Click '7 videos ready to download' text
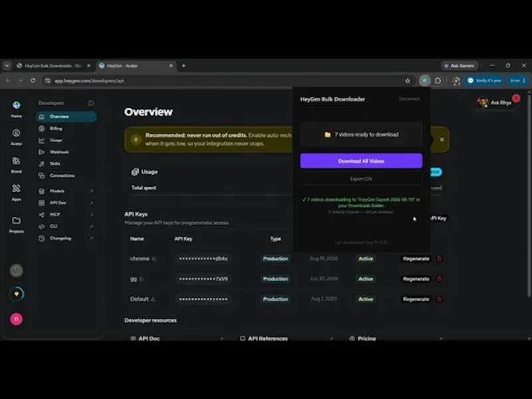Viewport: 532px width, 399px height. click(x=366, y=134)
